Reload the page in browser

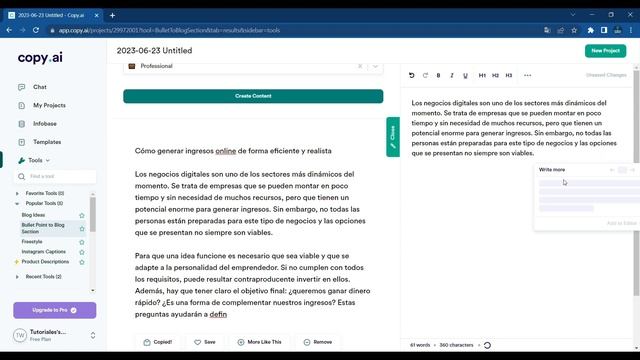click(36, 30)
